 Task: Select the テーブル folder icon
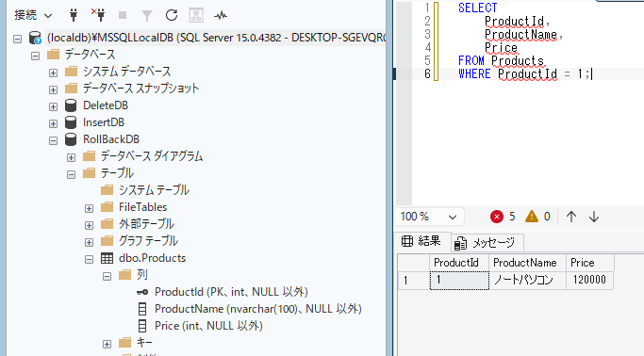pyautogui.click(x=90, y=173)
